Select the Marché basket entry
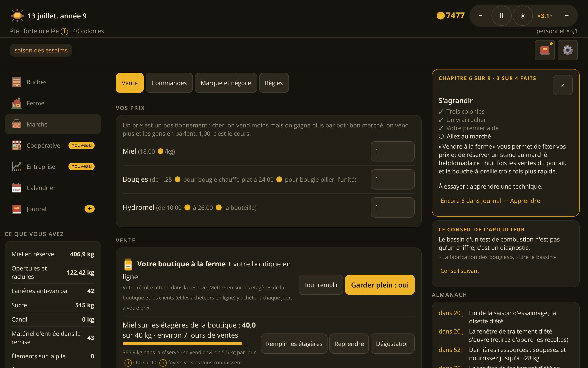This screenshot has width=588, height=368. coord(53,124)
